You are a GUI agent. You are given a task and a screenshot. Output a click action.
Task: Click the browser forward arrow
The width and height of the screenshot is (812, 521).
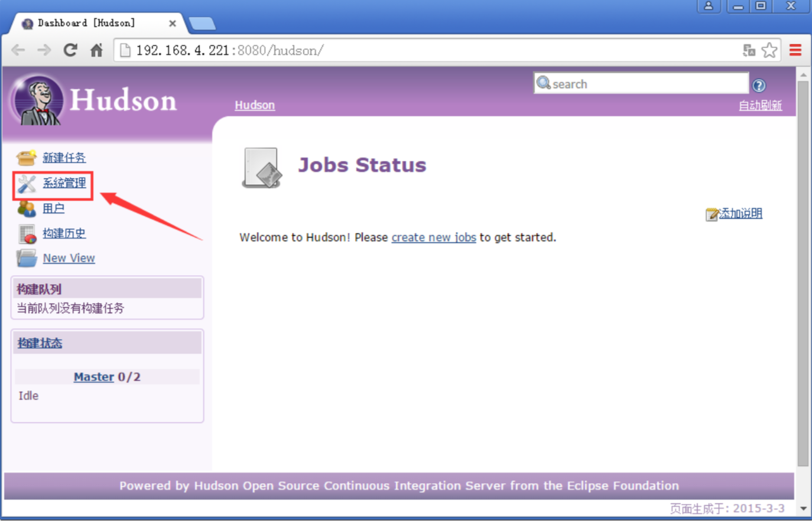[x=44, y=50]
